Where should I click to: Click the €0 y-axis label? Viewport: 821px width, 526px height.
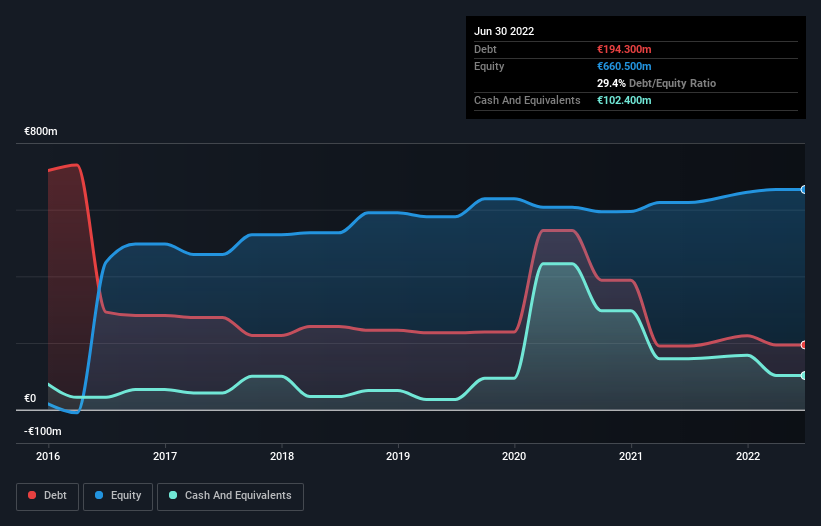(x=30, y=398)
